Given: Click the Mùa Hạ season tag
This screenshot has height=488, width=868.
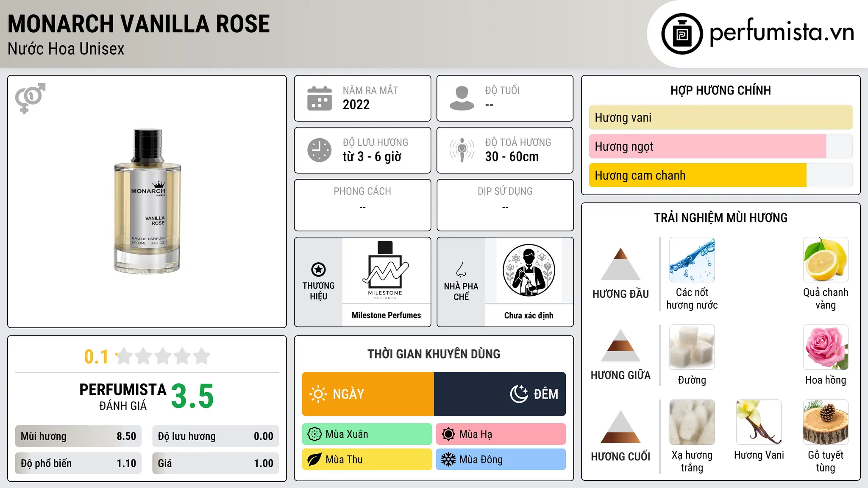Looking at the screenshot, I should pyautogui.click(x=501, y=434).
